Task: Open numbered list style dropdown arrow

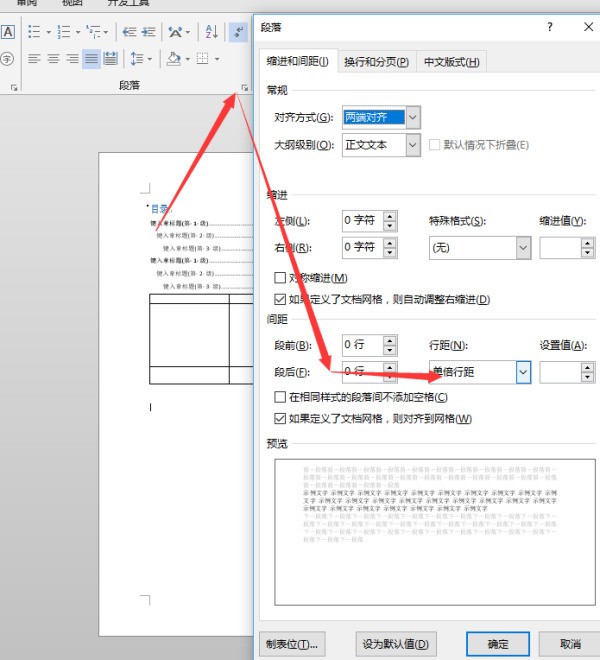Action: [78, 32]
